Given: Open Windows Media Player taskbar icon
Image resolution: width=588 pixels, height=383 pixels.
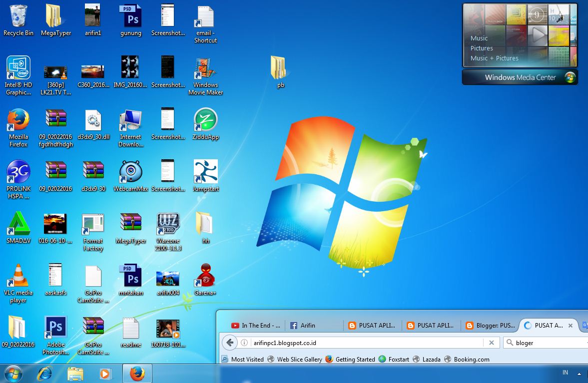Looking at the screenshot, I should point(105,374).
